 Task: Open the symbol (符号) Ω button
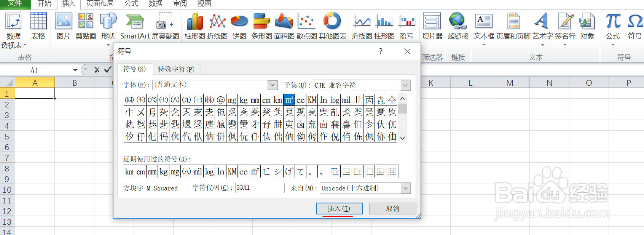pos(635,26)
